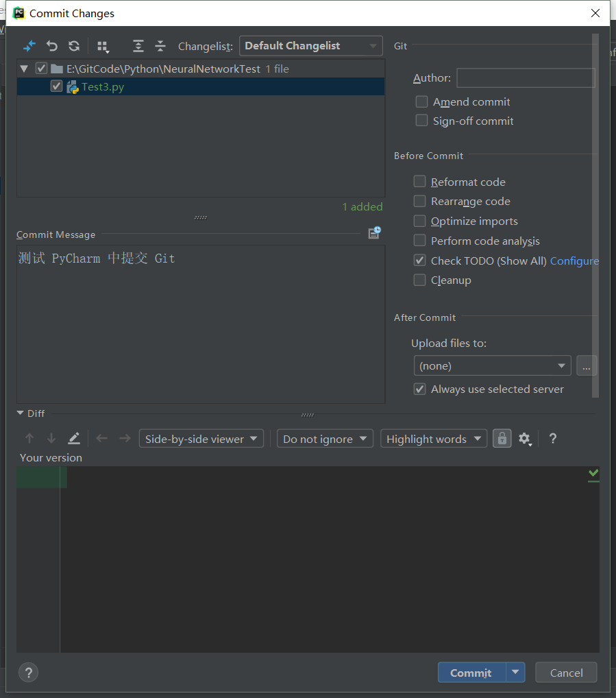This screenshot has width=616, height=698.
Task: Open commit message history icon
Action: click(374, 233)
